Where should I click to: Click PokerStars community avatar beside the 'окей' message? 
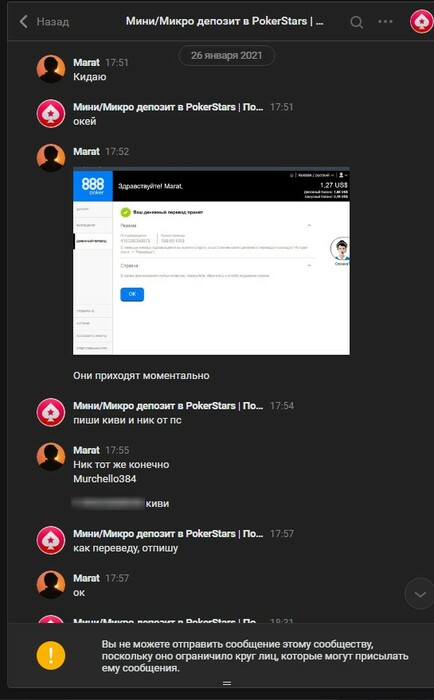51,114
